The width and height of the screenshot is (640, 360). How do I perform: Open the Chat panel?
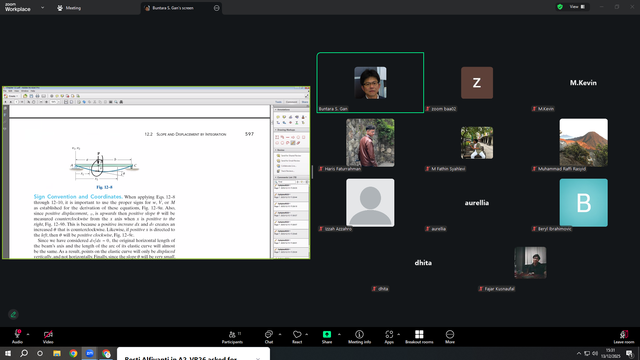269,337
